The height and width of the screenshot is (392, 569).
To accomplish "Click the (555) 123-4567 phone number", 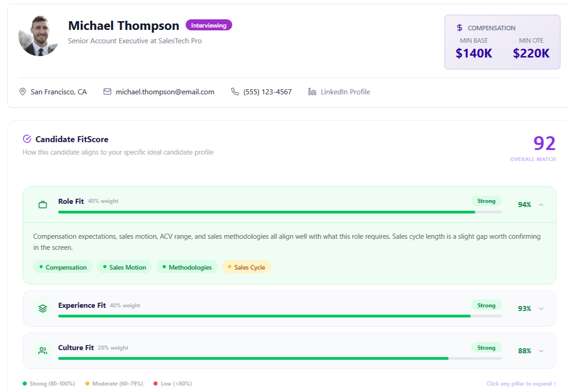I will click(x=267, y=92).
